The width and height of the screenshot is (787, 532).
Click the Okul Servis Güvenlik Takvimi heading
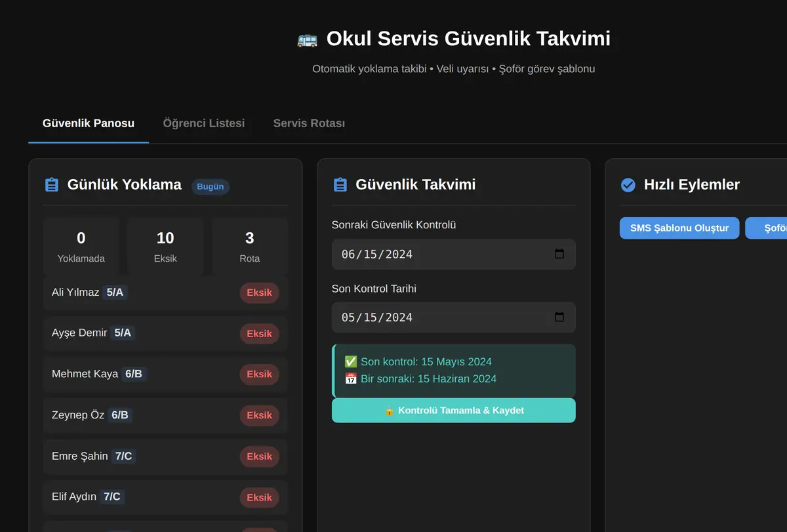[468, 39]
